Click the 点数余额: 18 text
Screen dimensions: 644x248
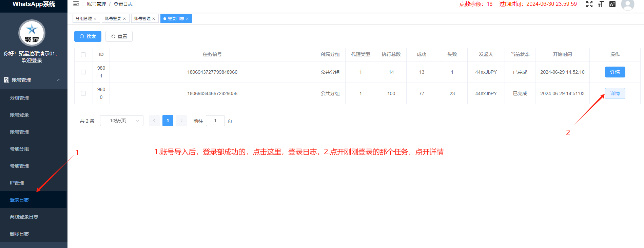click(476, 4)
